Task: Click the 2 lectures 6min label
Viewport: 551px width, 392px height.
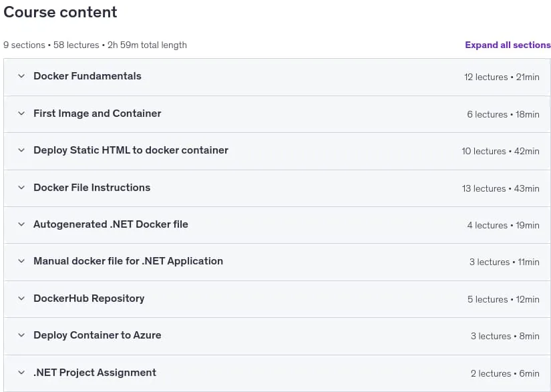Action: [505, 373]
